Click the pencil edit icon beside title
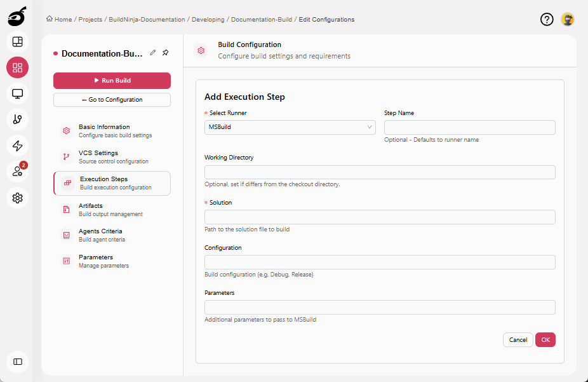This screenshot has width=588, height=382. click(x=153, y=53)
